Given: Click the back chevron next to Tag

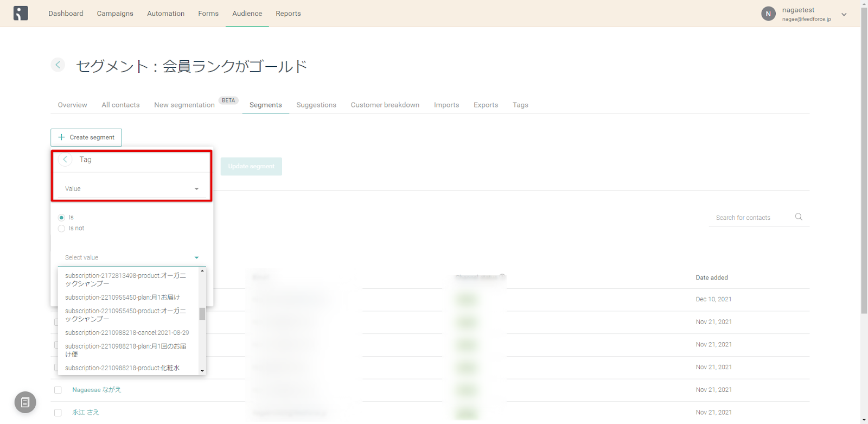Looking at the screenshot, I should click(65, 159).
